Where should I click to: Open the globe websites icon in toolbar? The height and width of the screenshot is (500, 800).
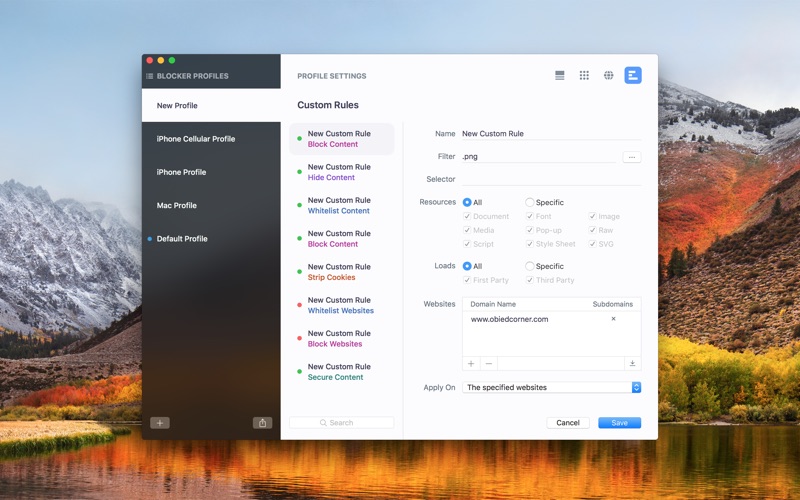pos(609,76)
